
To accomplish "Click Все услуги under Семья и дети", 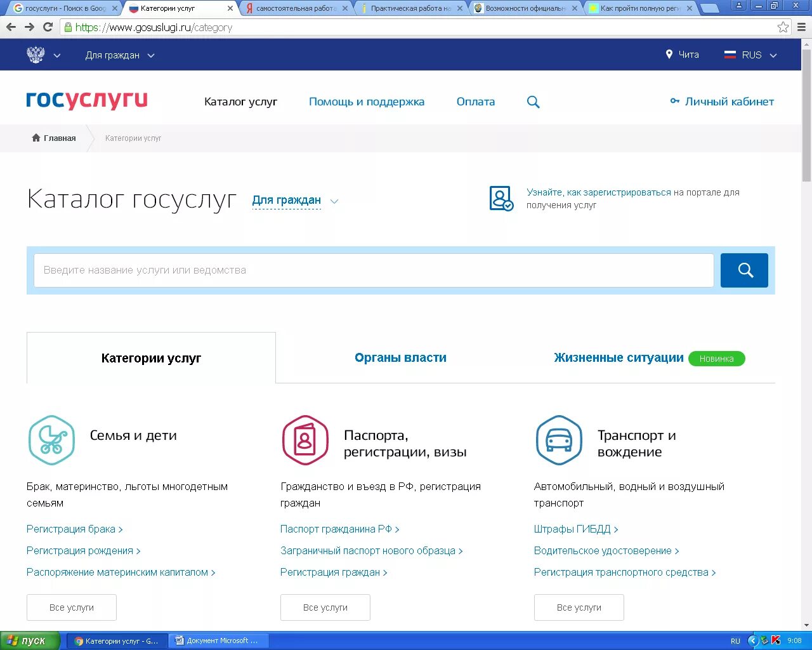I will click(x=72, y=607).
